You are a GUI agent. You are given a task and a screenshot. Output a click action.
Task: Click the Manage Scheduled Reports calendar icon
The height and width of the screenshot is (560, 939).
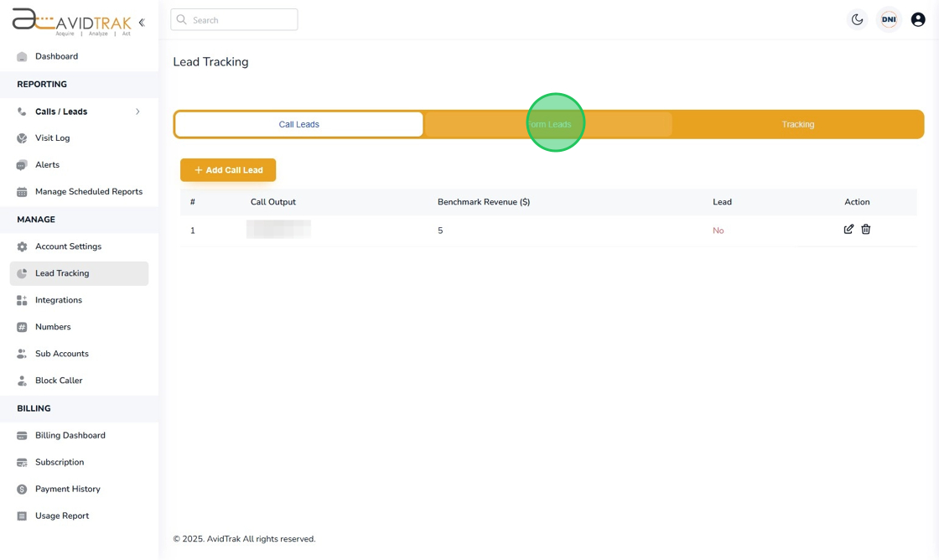coord(22,192)
